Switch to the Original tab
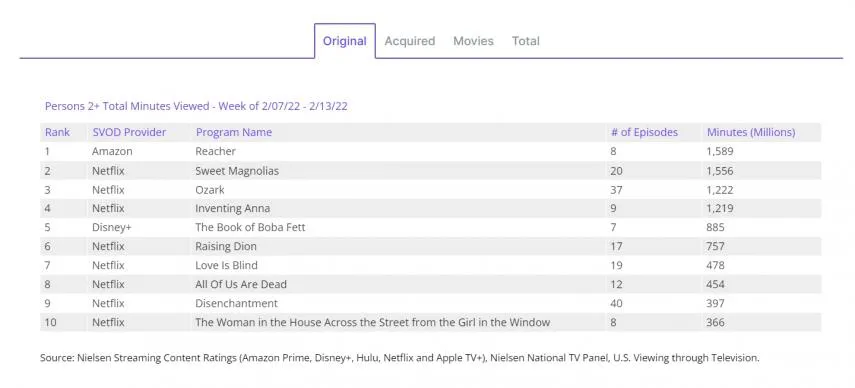 point(345,41)
